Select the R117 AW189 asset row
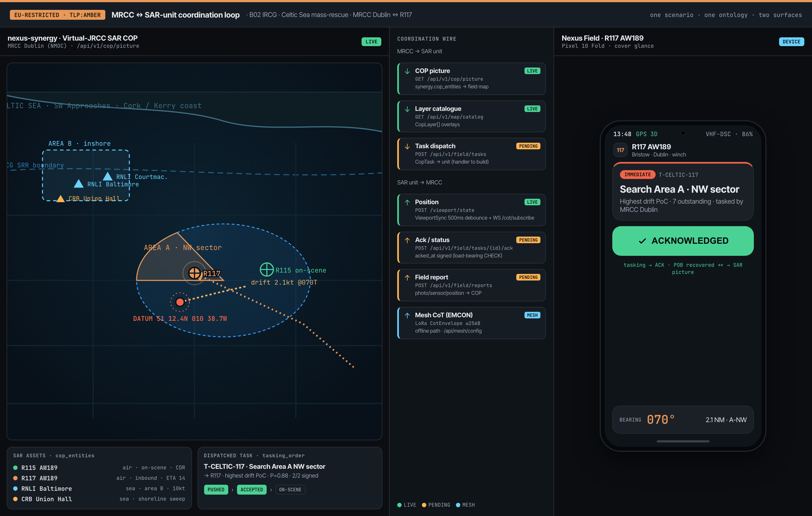This screenshot has height=516, width=812. coord(99,478)
